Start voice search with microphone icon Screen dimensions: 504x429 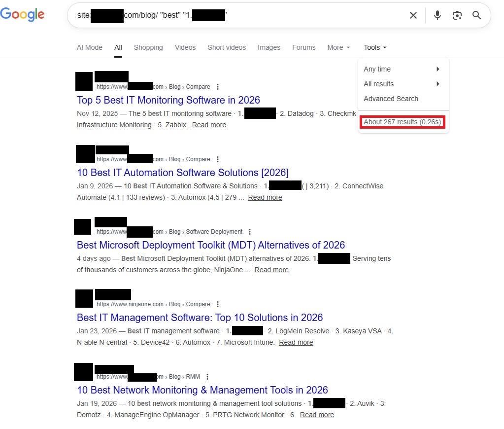437,15
